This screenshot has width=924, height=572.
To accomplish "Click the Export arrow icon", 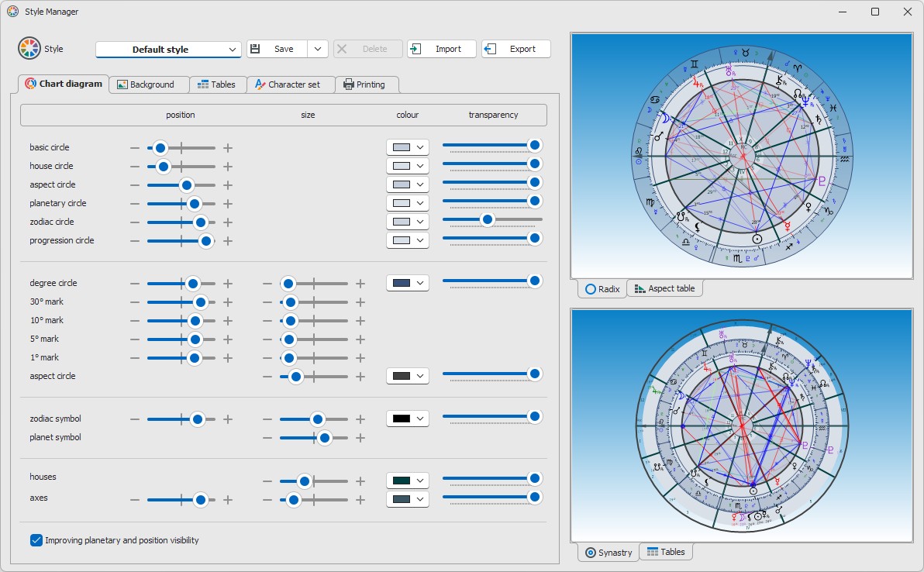I will tap(490, 49).
